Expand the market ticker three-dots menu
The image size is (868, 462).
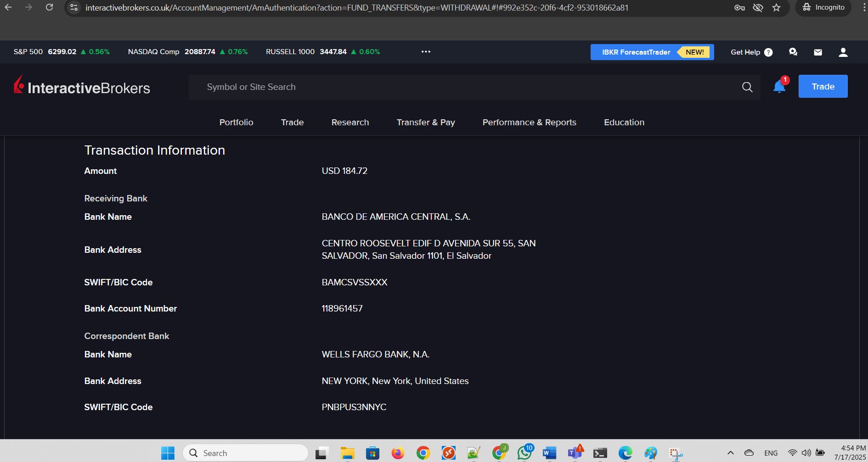(x=426, y=52)
